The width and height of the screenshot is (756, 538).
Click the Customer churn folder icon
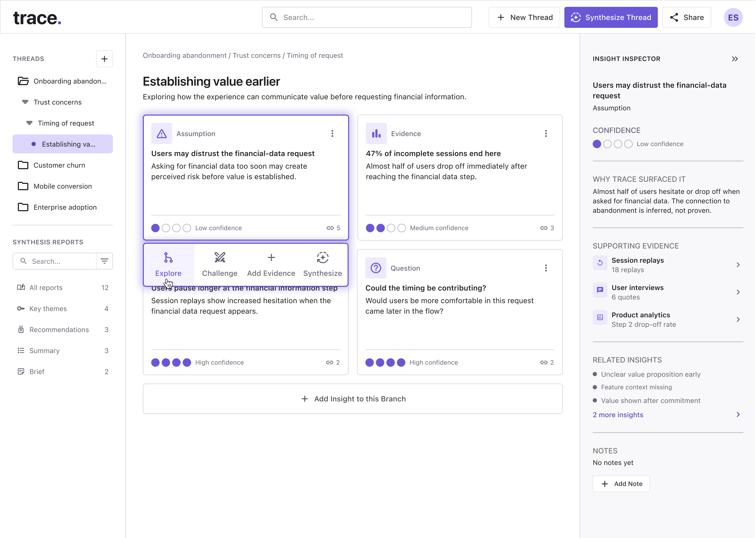pos(23,165)
